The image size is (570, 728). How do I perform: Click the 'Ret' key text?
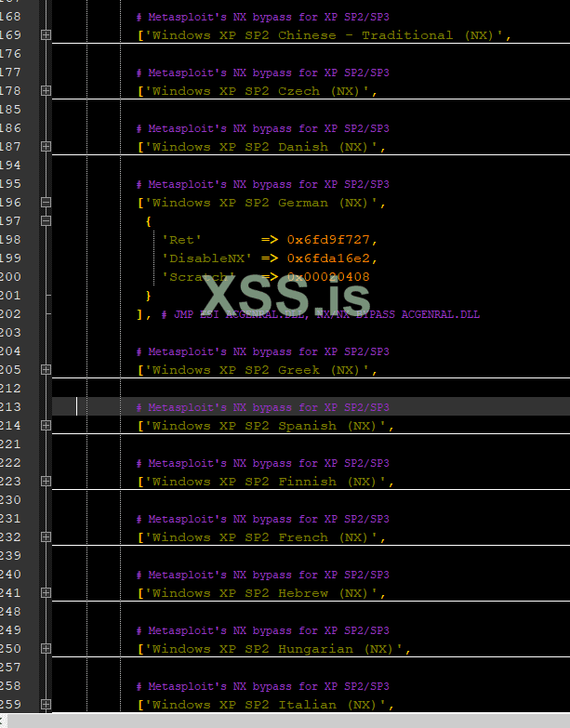pyautogui.click(x=181, y=240)
